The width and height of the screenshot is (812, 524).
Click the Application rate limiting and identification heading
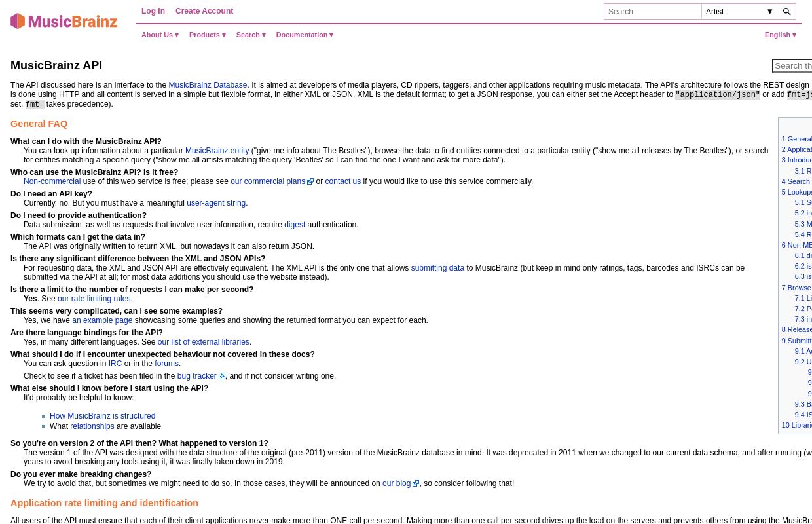104,503
